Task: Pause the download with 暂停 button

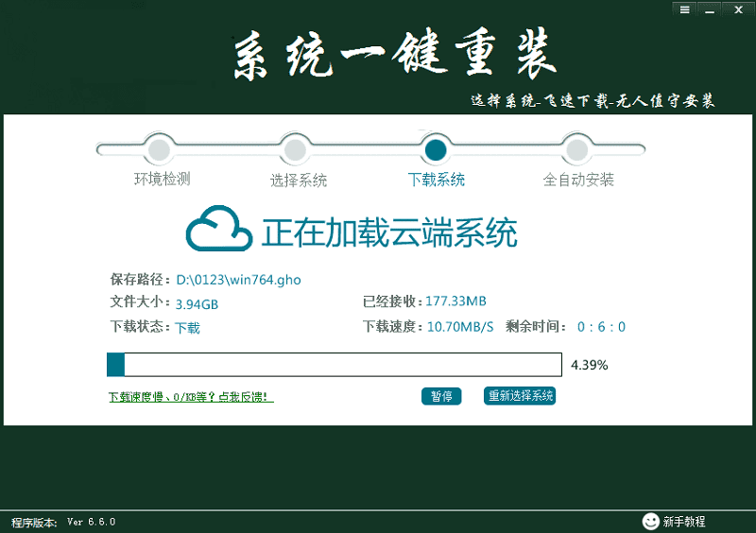Action: pos(441,396)
